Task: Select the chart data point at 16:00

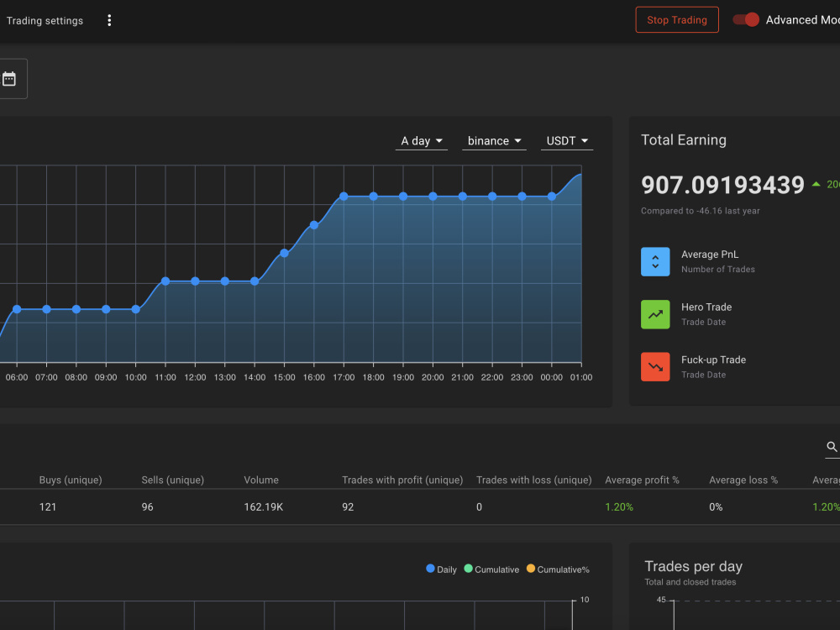Action: (x=314, y=225)
